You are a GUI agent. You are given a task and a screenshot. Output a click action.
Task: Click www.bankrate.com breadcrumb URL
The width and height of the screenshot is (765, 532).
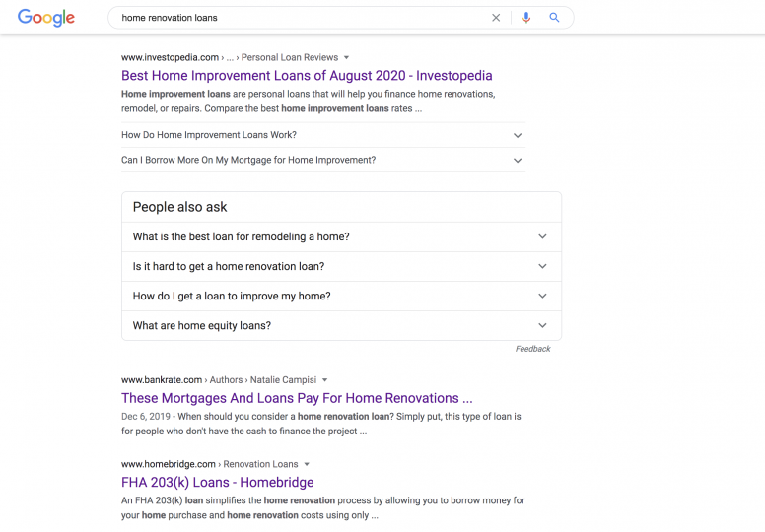(162, 380)
